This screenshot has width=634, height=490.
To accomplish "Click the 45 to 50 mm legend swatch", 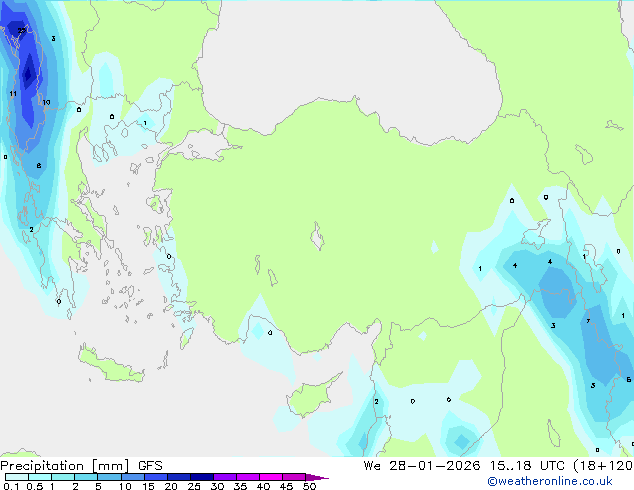I will click(294, 477).
